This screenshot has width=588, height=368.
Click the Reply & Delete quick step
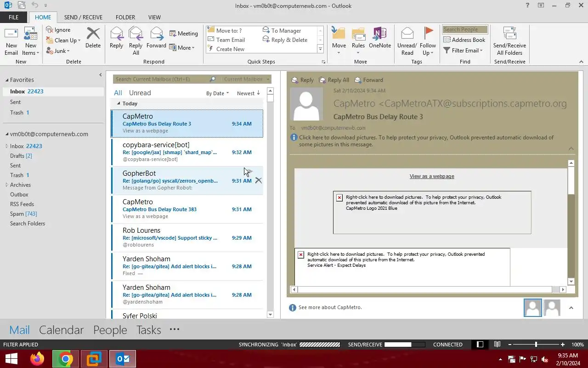coord(285,40)
